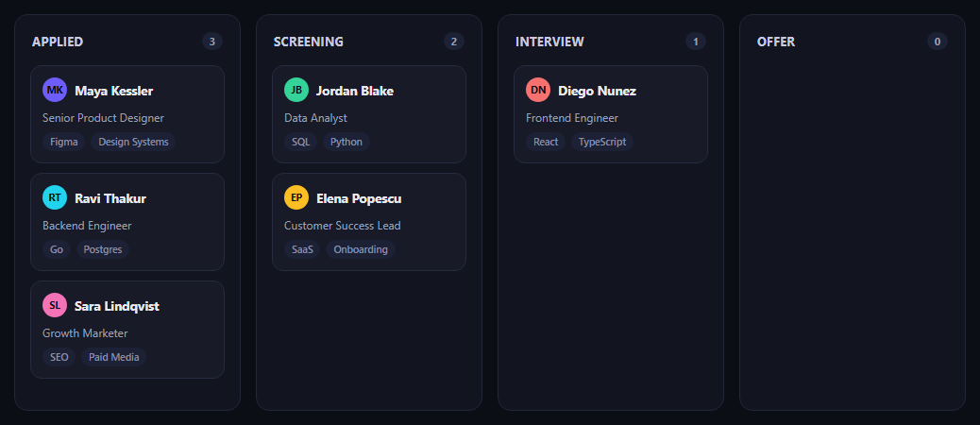Click the Interview column heading
Image resolution: width=980 pixels, height=425 pixels.
(549, 42)
